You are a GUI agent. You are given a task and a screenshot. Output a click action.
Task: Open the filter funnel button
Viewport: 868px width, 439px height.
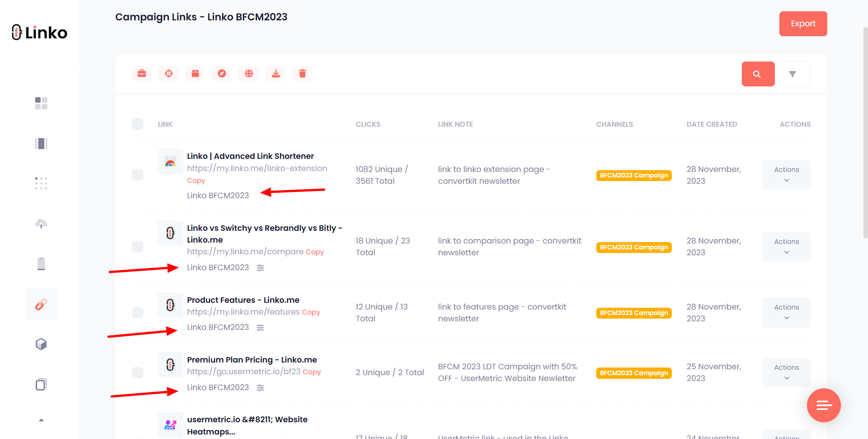pyautogui.click(x=793, y=74)
